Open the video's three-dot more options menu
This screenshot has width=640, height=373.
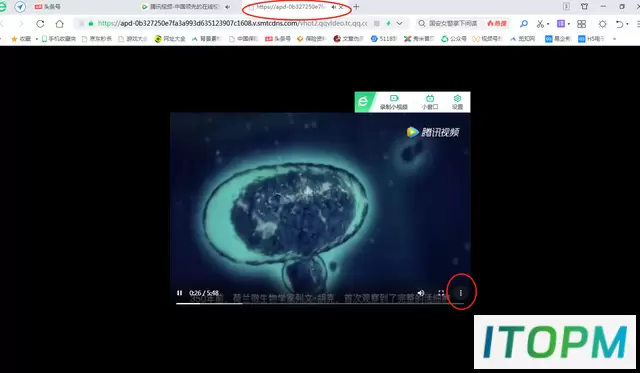click(461, 293)
